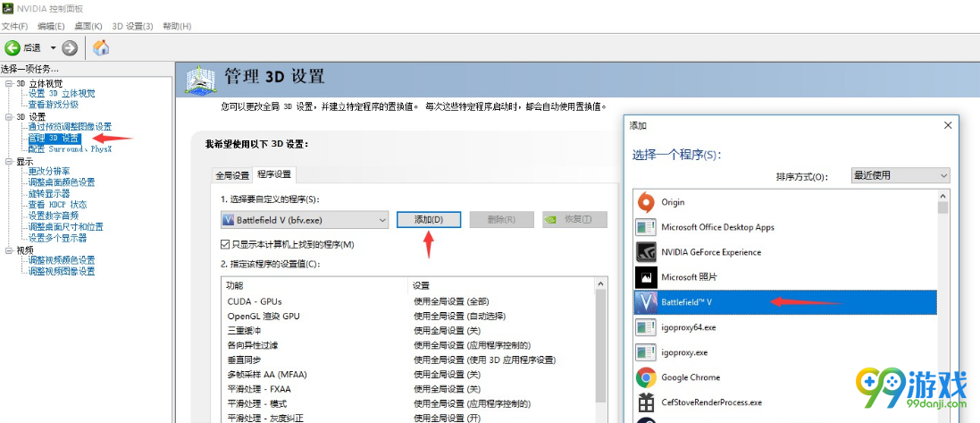Select the igoproxy.exe program icon
This screenshot has height=423, width=980.
pyautogui.click(x=646, y=352)
